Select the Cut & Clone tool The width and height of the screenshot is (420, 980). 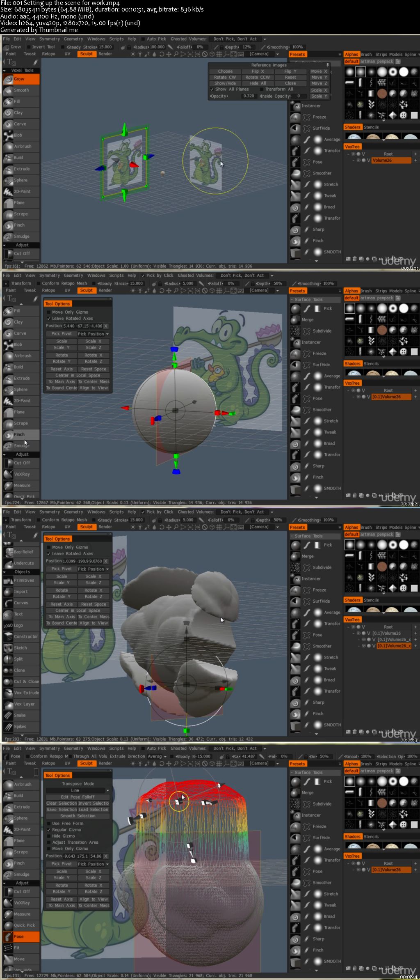pos(21,682)
